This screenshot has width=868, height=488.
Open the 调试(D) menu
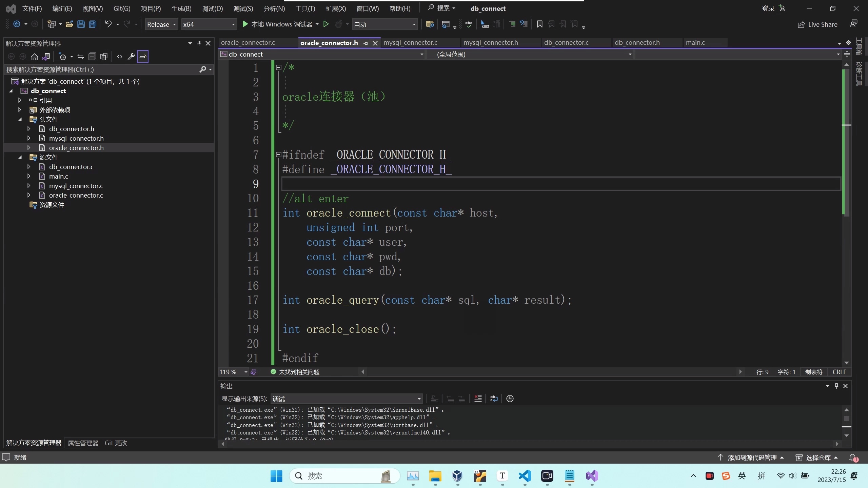pyautogui.click(x=213, y=8)
